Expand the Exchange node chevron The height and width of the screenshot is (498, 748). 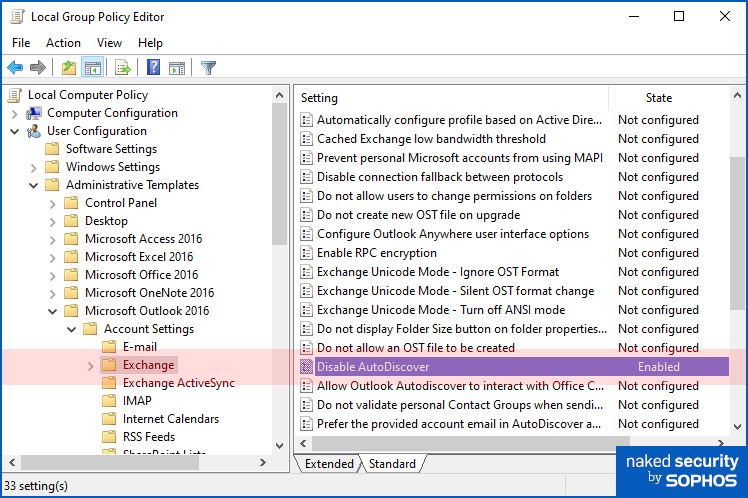91,366
